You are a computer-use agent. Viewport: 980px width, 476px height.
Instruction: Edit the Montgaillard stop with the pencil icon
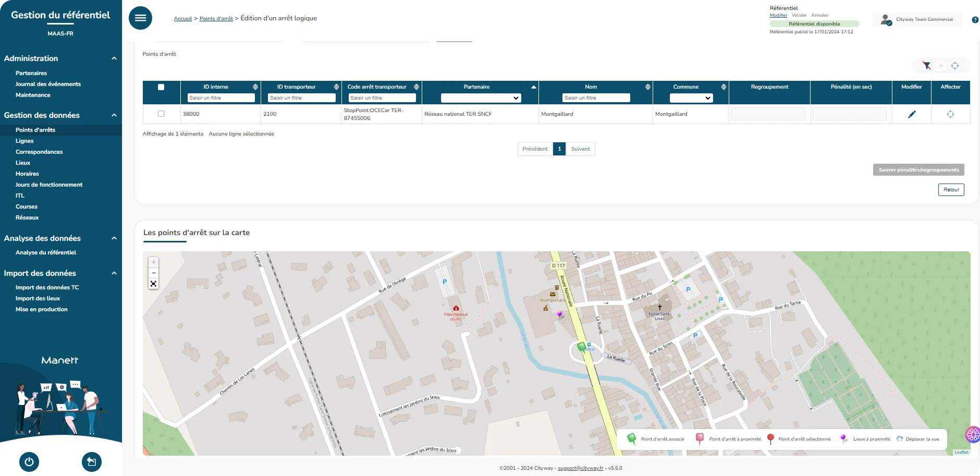(912, 114)
